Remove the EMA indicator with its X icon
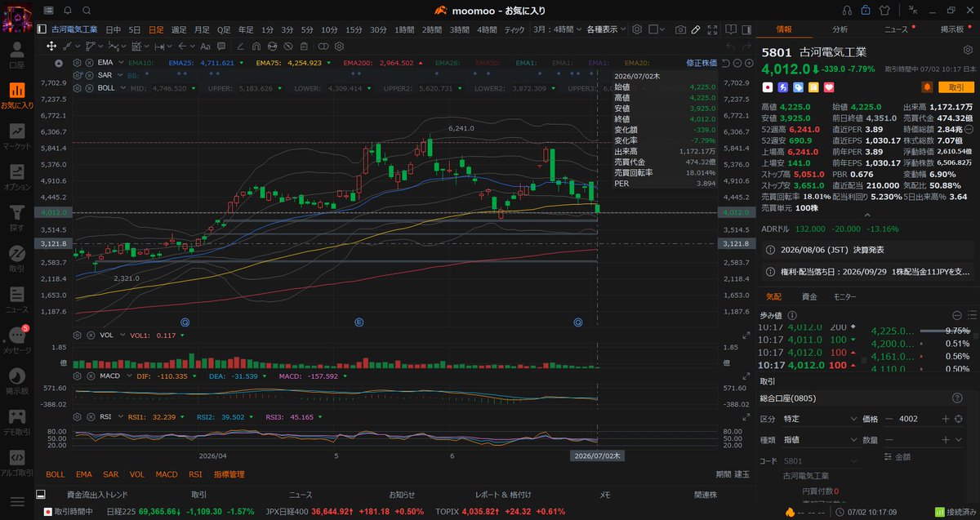The image size is (980, 520). pos(88,62)
